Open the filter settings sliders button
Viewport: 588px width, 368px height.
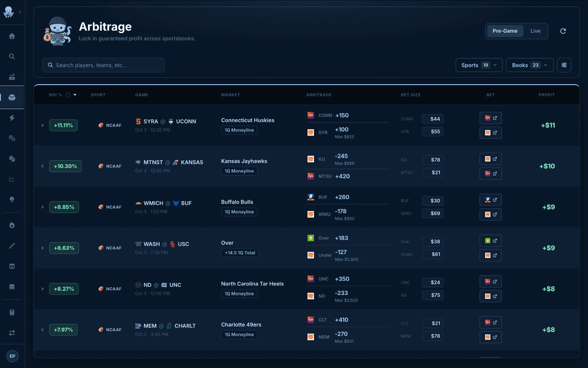pos(564,65)
